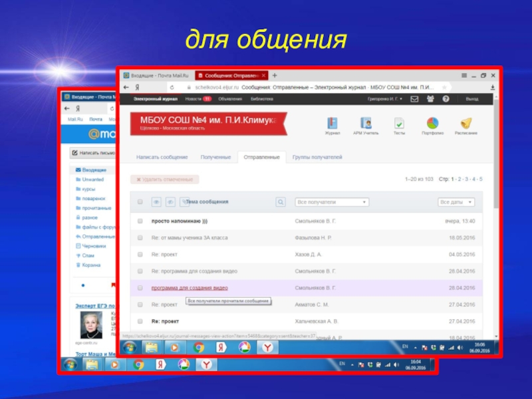Open the Журнал icon

(x=332, y=123)
